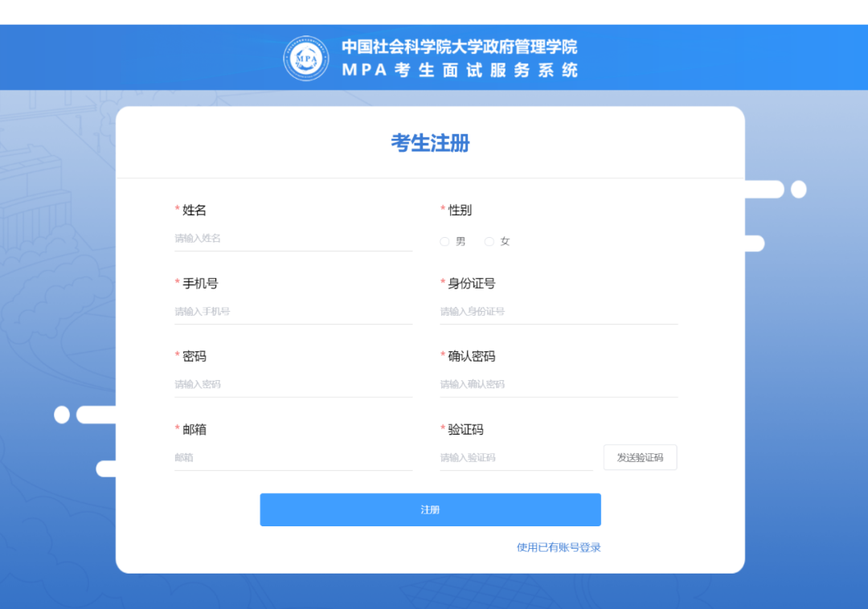The image size is (868, 609).
Task: Focus the 请输入确认密码 confirm password field
Action: coord(559,384)
